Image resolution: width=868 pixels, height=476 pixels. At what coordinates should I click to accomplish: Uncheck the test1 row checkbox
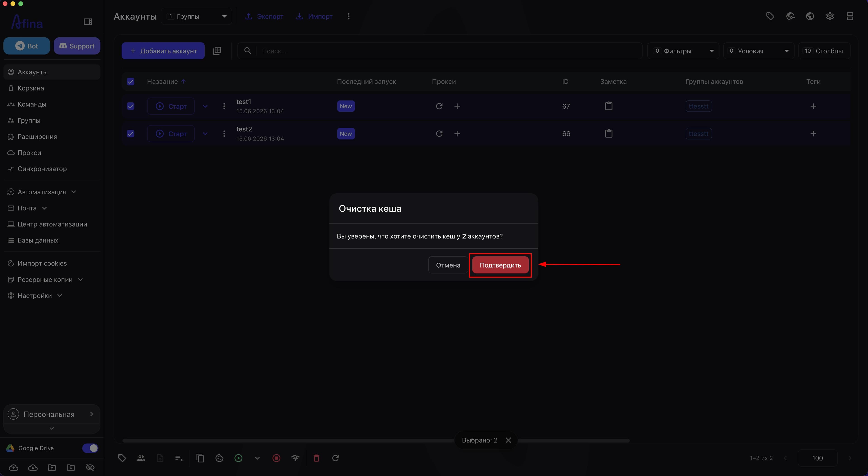coord(130,106)
